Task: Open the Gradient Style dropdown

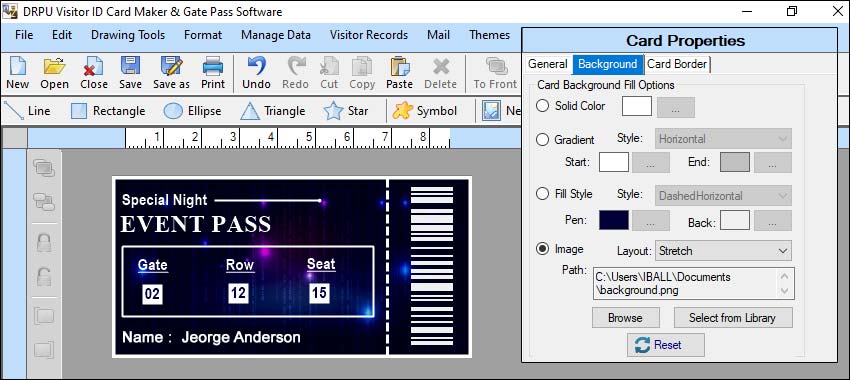Action: (723, 139)
